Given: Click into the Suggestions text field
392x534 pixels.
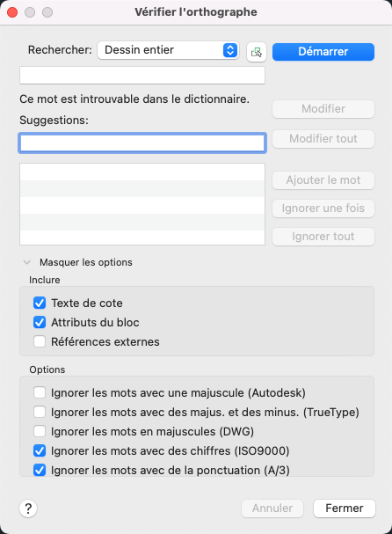Looking at the screenshot, I should pyautogui.click(x=142, y=143).
